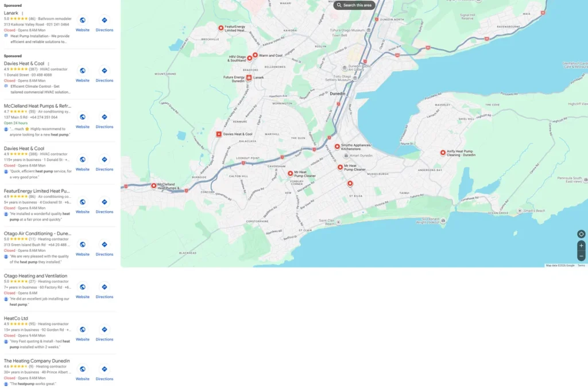
Task: Click the Sir Leonard Wright Lookout marker
Action: coord(443,221)
